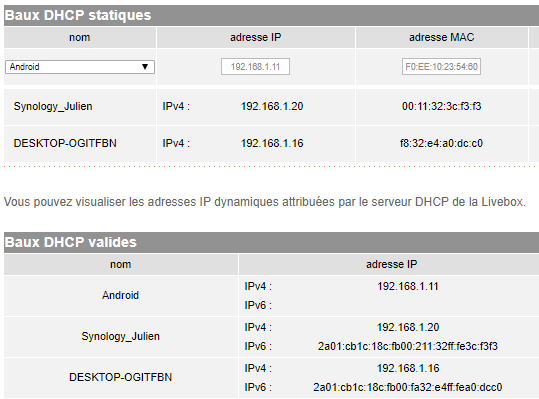539x399 pixels.
Task: Click the Baux DHCP valides header
Action: (71, 242)
